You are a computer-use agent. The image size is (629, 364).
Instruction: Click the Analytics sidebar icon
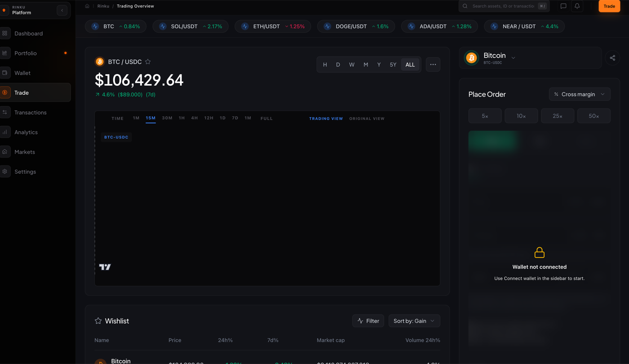5,132
